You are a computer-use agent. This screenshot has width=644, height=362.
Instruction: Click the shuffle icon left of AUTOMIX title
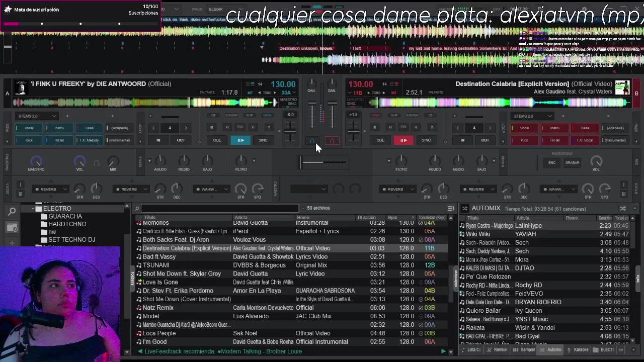pyautogui.click(x=464, y=208)
